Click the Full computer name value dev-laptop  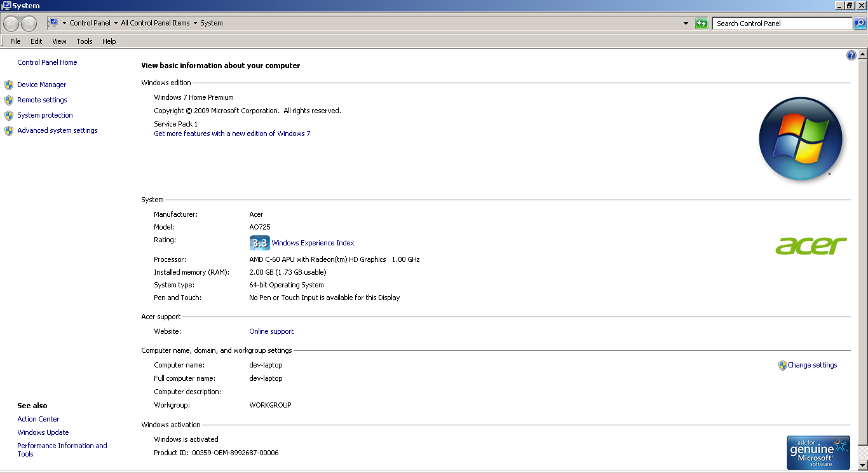(266, 378)
